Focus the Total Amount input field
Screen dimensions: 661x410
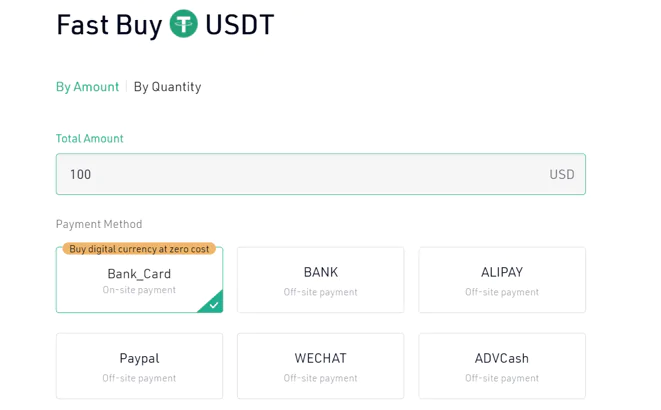click(x=321, y=174)
